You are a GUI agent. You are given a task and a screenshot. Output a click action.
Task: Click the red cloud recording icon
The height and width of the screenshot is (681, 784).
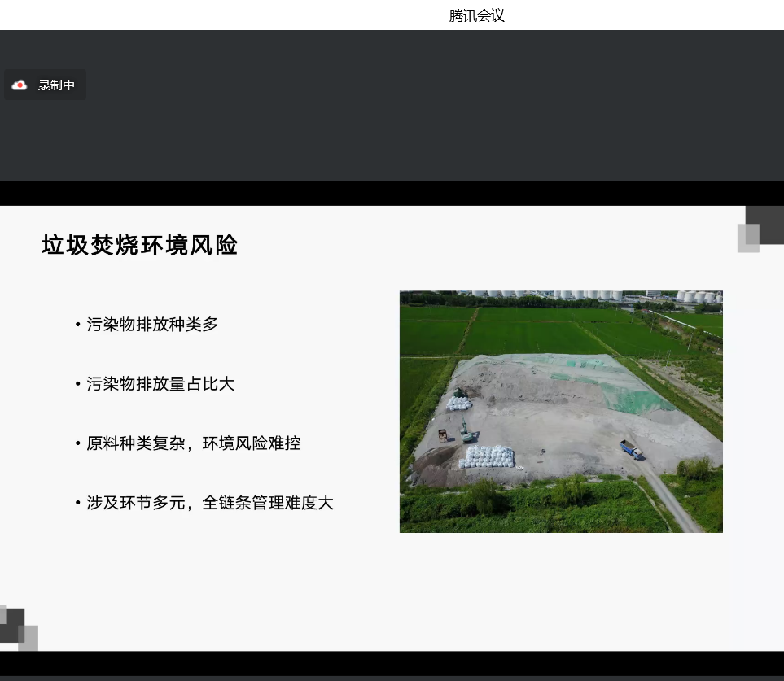[x=20, y=85]
